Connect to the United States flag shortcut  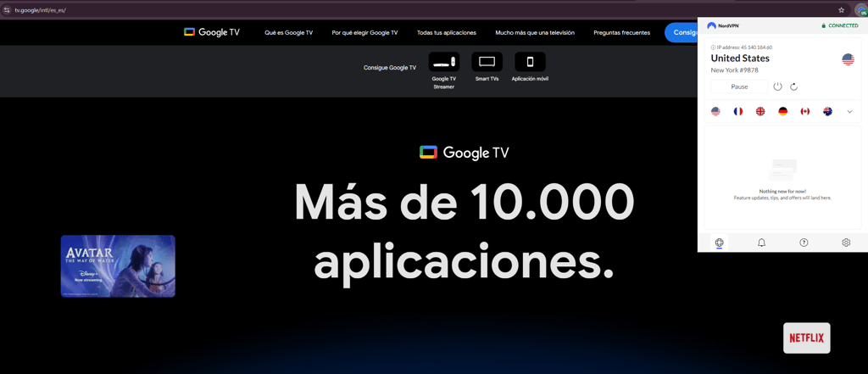pos(715,111)
